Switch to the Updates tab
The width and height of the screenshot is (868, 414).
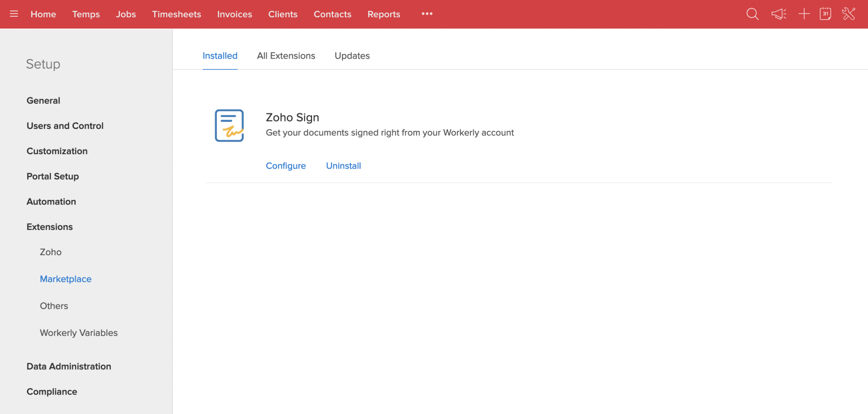(x=352, y=56)
